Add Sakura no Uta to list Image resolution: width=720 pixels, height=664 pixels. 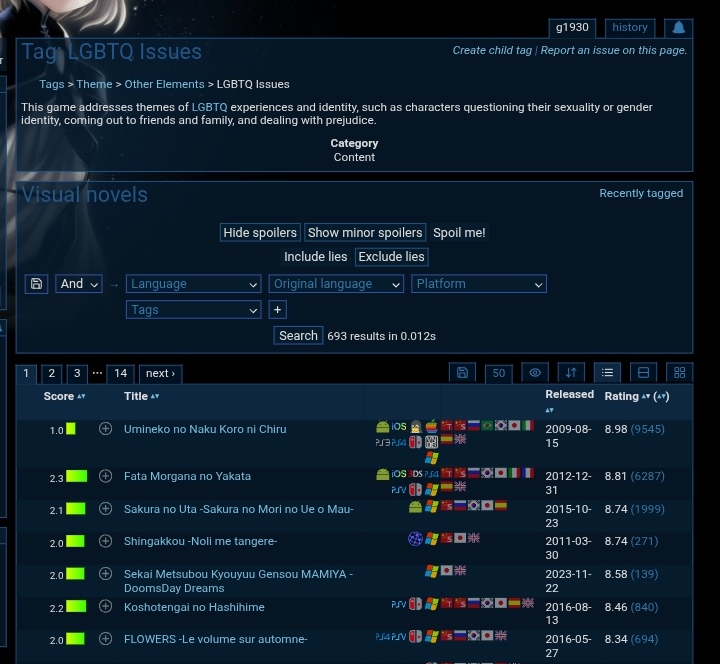coord(105,509)
